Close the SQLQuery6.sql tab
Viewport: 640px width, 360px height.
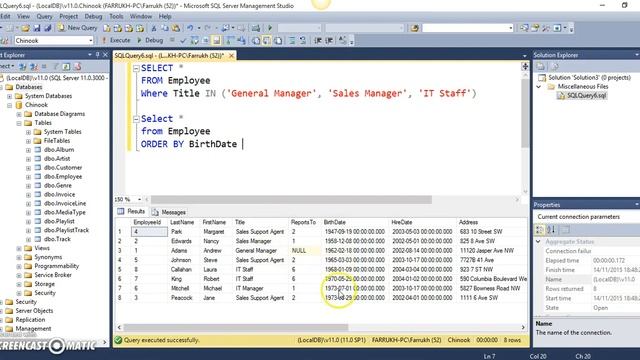[231, 56]
